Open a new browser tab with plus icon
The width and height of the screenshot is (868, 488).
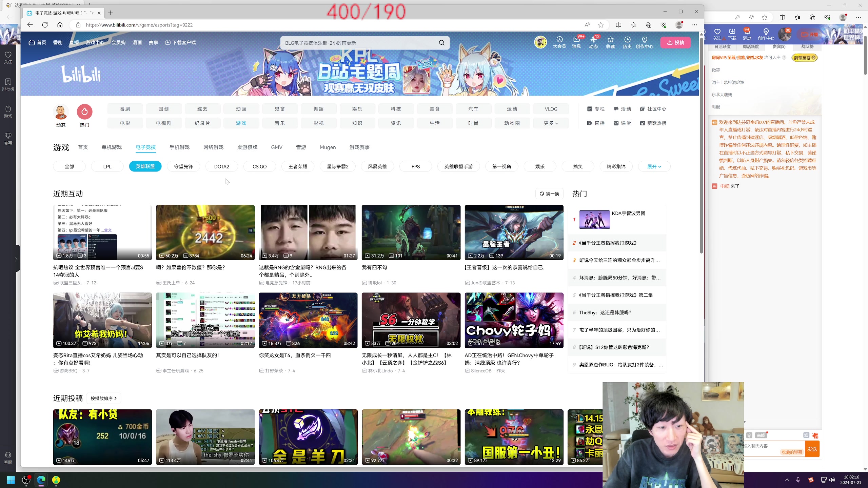coord(110,13)
